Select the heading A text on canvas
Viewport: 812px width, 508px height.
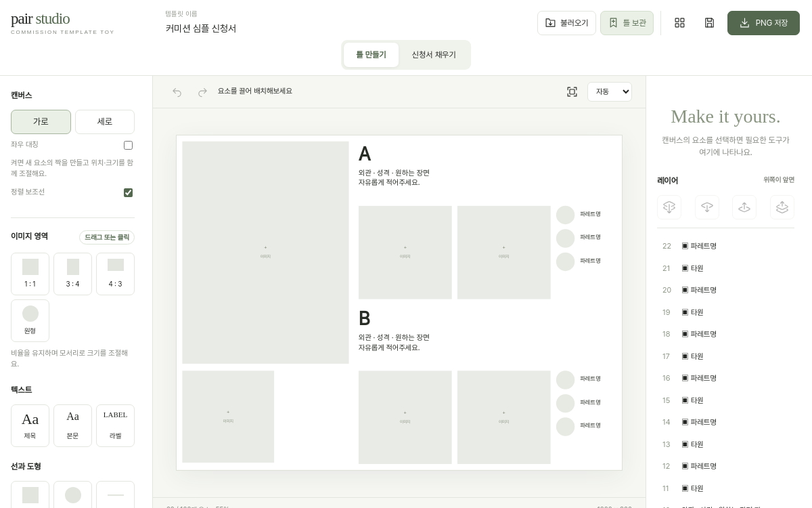(365, 154)
